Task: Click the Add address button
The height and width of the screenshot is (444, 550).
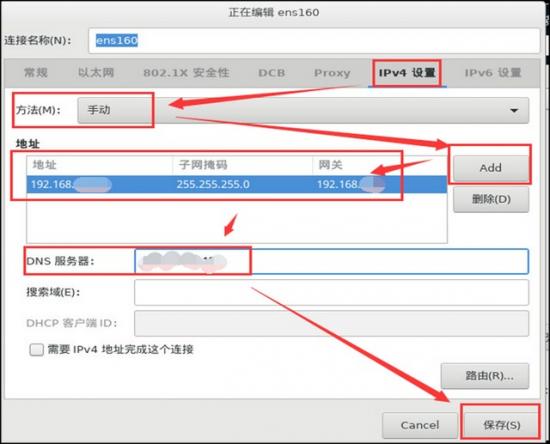Action: pos(491,168)
